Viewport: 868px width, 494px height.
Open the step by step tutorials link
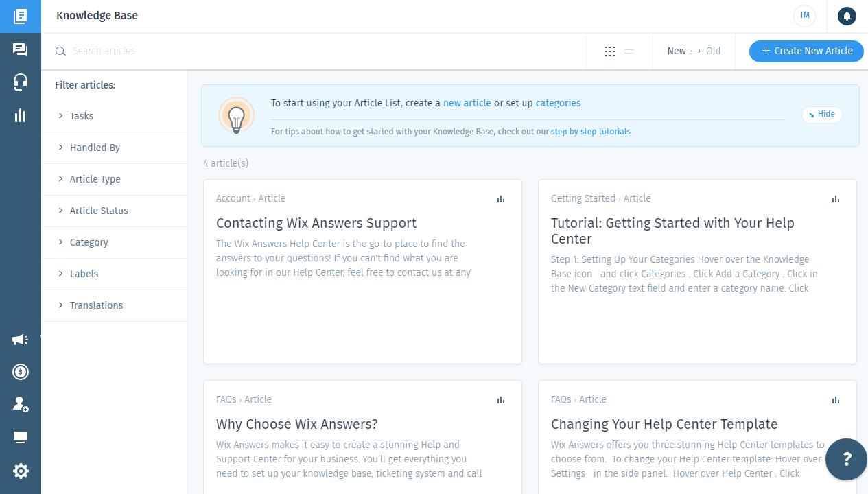(590, 132)
